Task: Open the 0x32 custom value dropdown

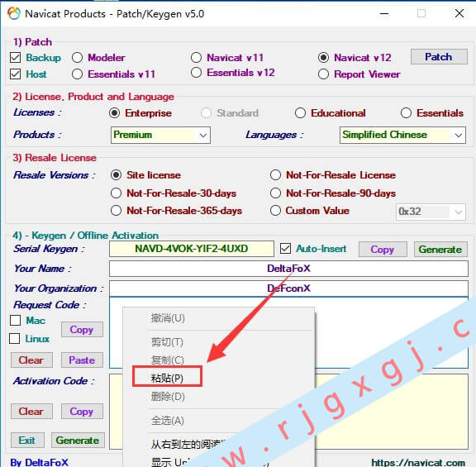Action: pos(431,212)
